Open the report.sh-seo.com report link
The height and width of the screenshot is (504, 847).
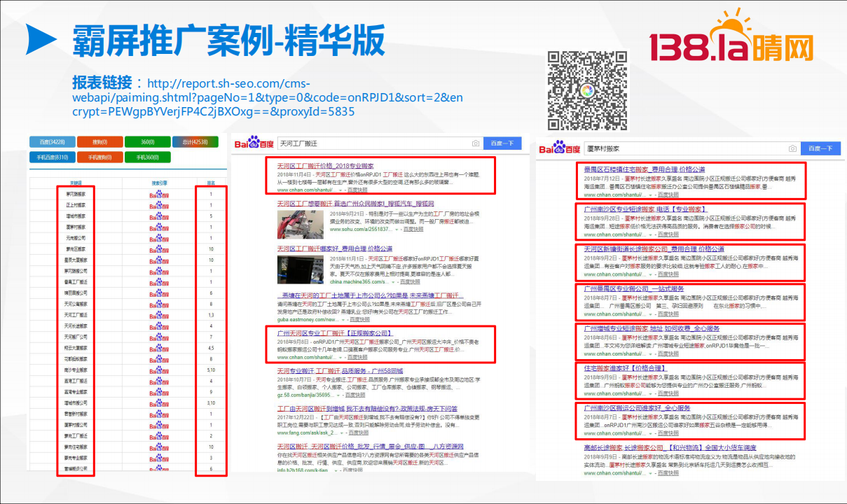tap(266, 97)
